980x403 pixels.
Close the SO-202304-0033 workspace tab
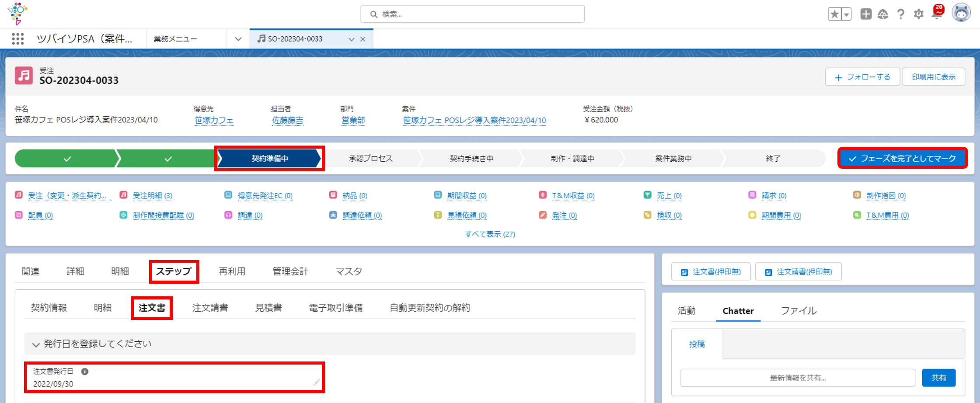tap(363, 39)
